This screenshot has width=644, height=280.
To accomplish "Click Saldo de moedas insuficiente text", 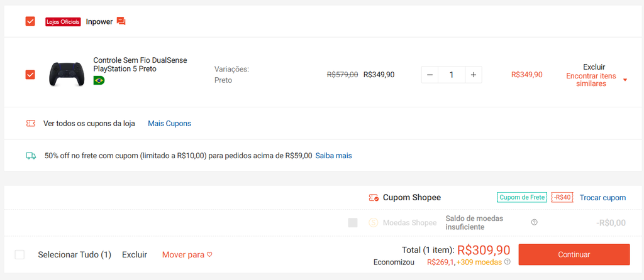I will pos(474,223).
